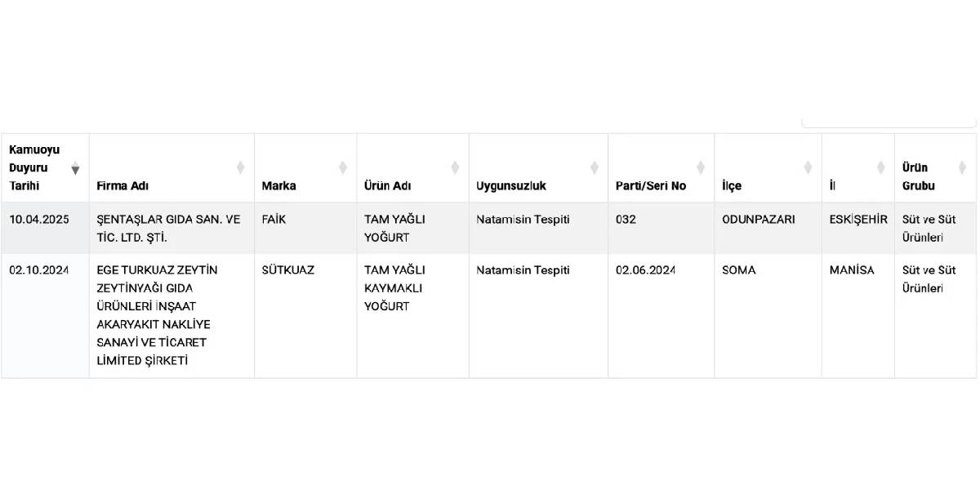Click sort icon beside Parti/Seri No
This screenshot has width=980, height=490.
701,168
